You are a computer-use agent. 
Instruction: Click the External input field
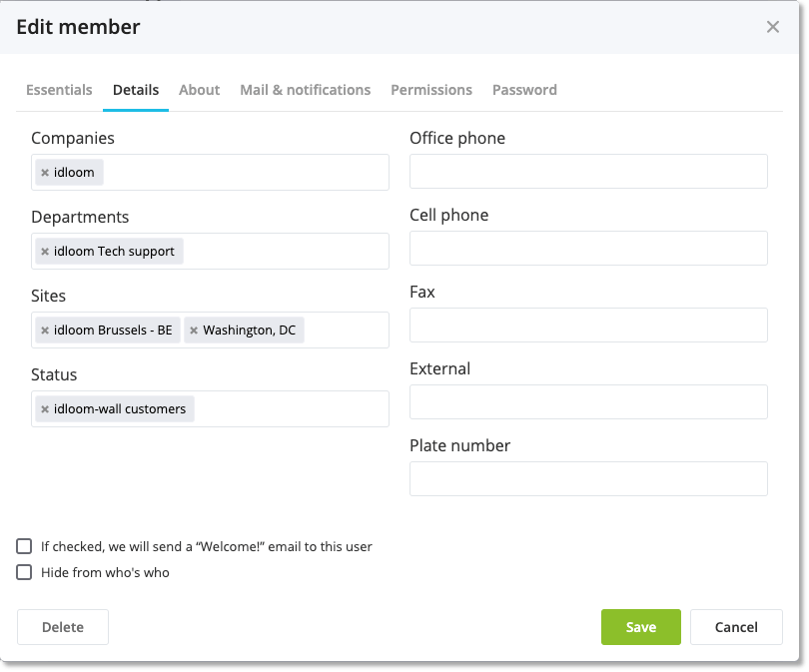[588, 401]
